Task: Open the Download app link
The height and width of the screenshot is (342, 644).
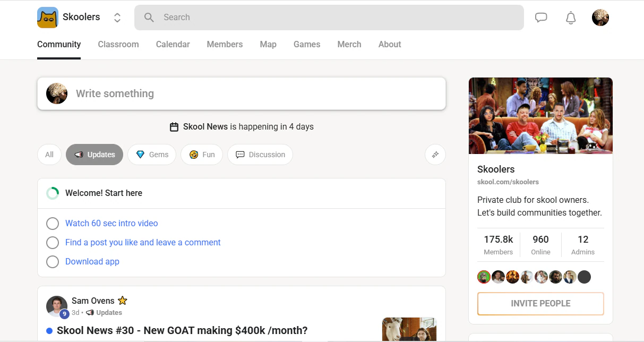Action: 92,262
